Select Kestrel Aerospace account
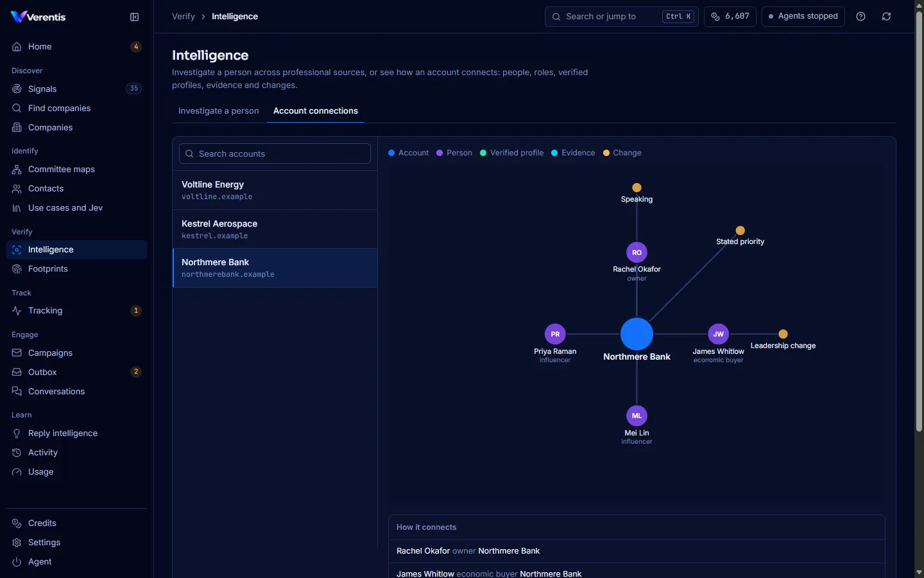 pyautogui.click(x=275, y=229)
